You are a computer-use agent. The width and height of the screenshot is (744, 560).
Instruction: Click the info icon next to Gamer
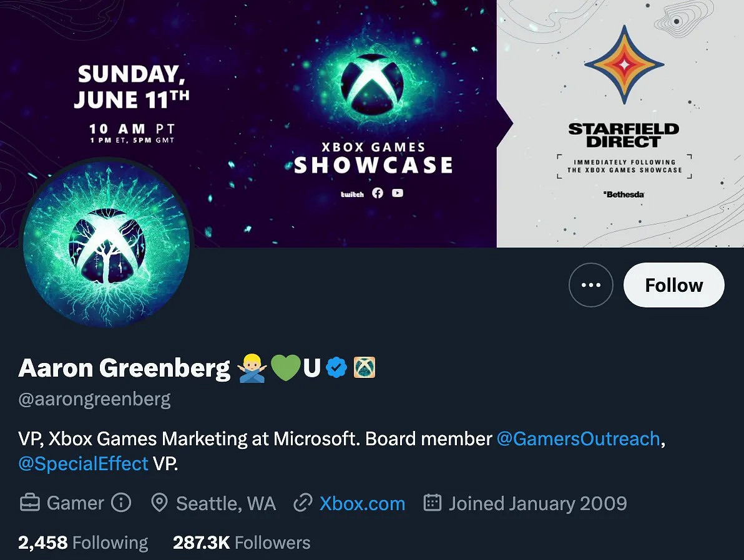[121, 503]
